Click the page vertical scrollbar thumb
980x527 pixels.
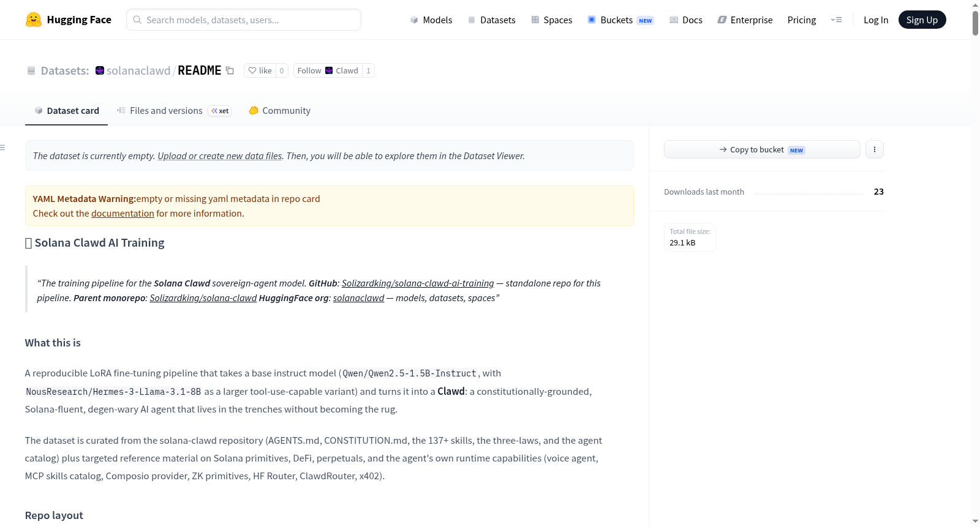tap(975, 23)
